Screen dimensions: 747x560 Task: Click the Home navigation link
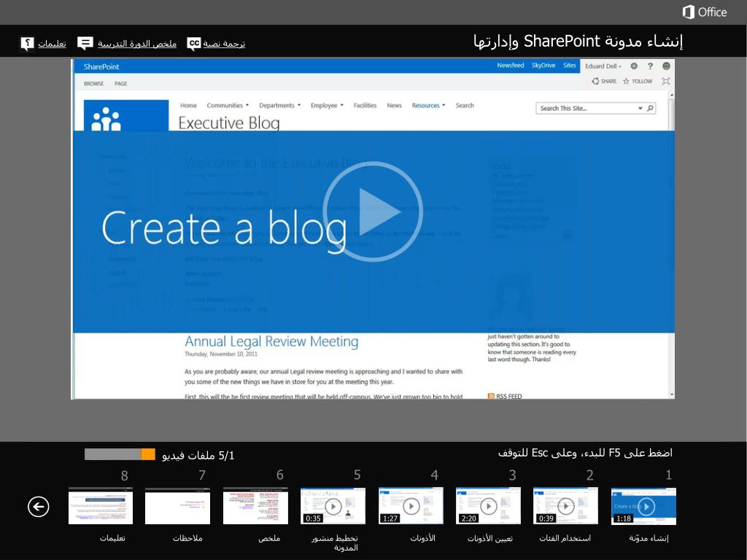[188, 105]
